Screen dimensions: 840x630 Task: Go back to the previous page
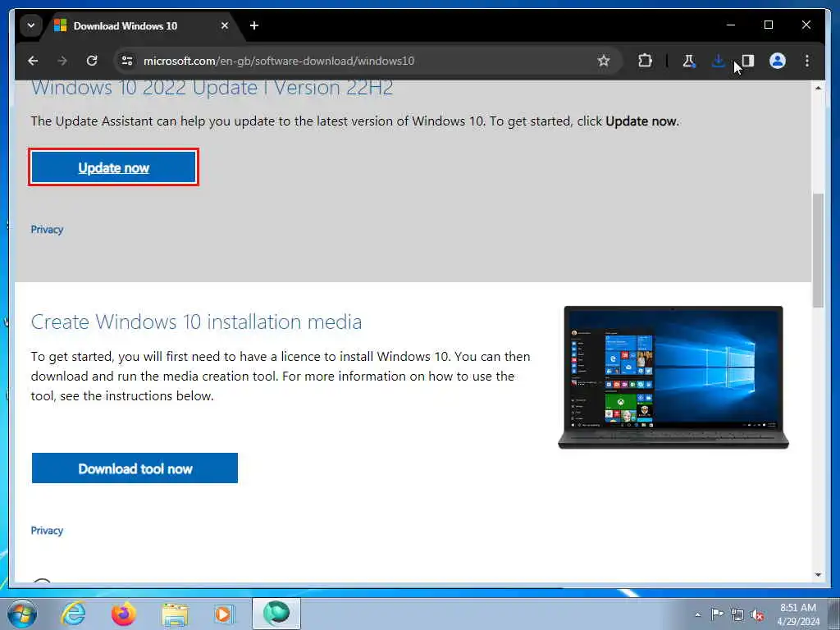(33, 61)
